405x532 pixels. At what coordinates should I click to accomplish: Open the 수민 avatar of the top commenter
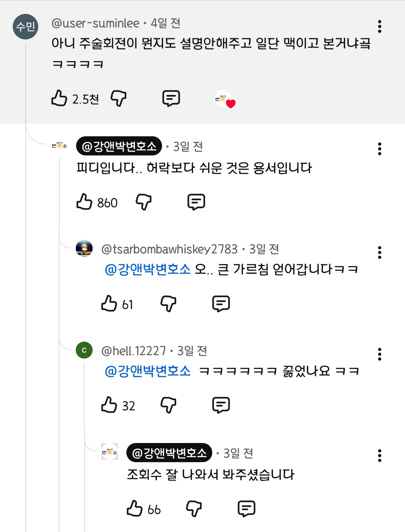25,27
